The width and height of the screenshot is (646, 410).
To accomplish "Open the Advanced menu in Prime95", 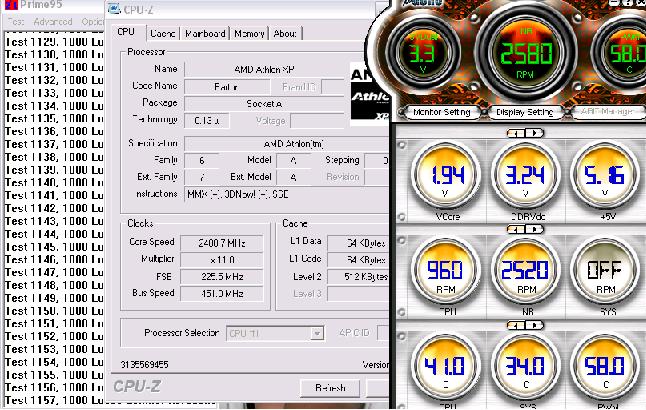I will [x=53, y=22].
